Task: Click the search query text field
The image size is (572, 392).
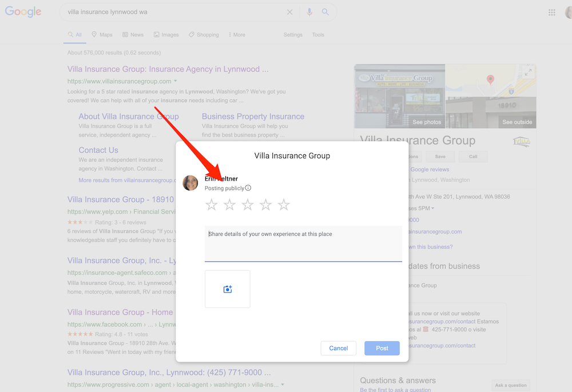Action: (173, 12)
